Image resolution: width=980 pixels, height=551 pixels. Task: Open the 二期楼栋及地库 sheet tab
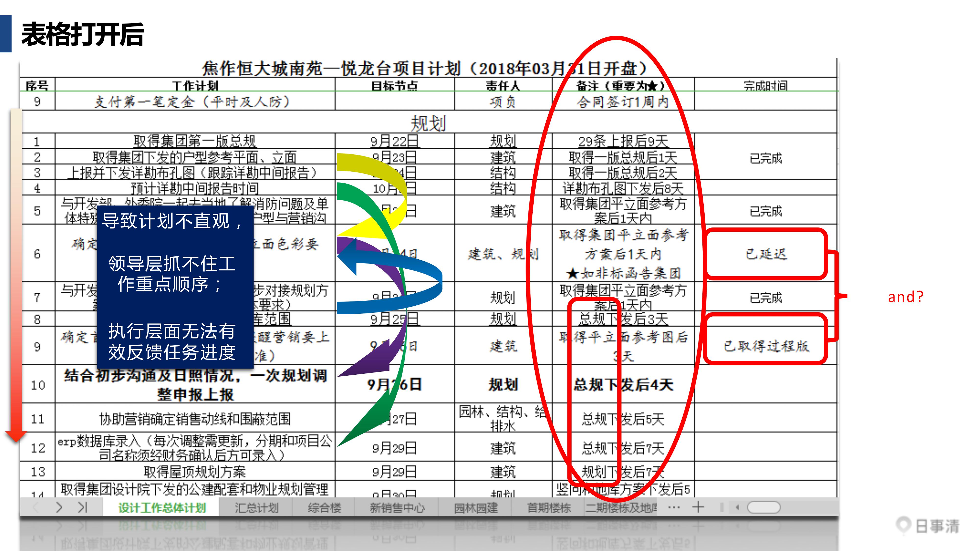(621, 508)
